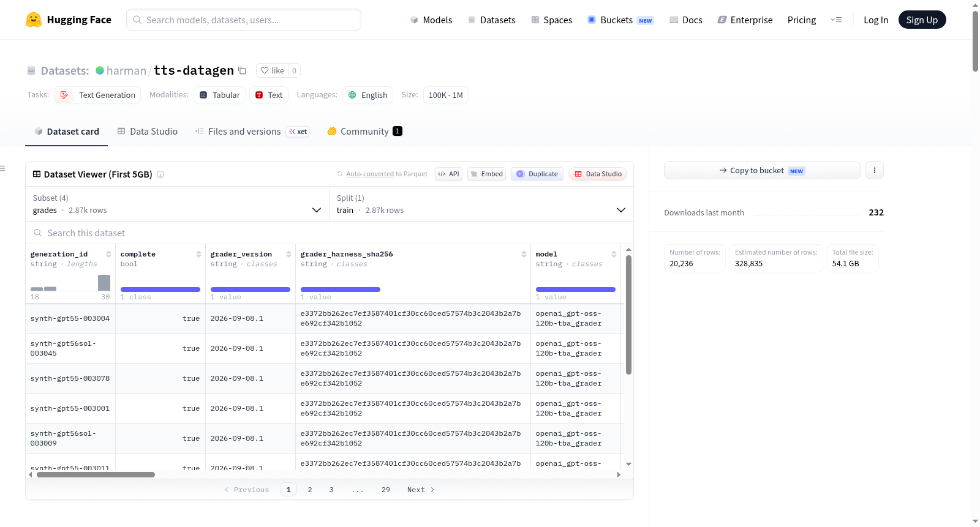This screenshot has width=980, height=527.
Task: Click the Text Generation task icon
Action: click(x=64, y=95)
